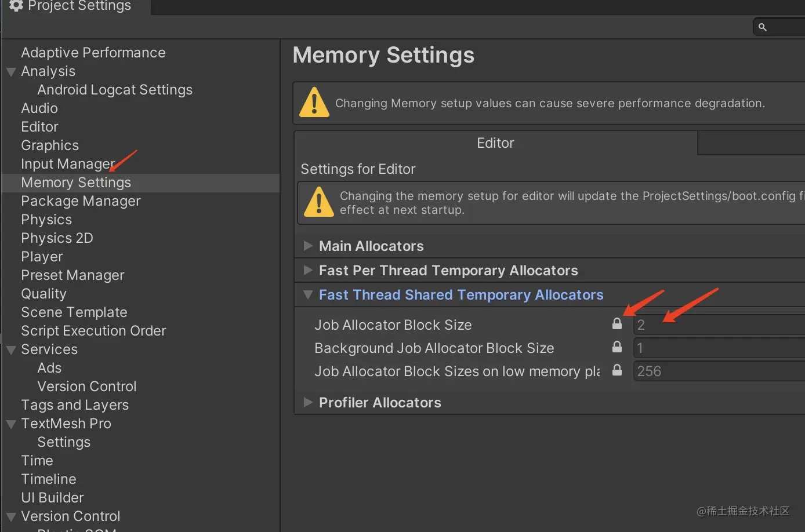
Task: Expand Fast Per Thread Temporary Allocators
Action: (x=308, y=271)
